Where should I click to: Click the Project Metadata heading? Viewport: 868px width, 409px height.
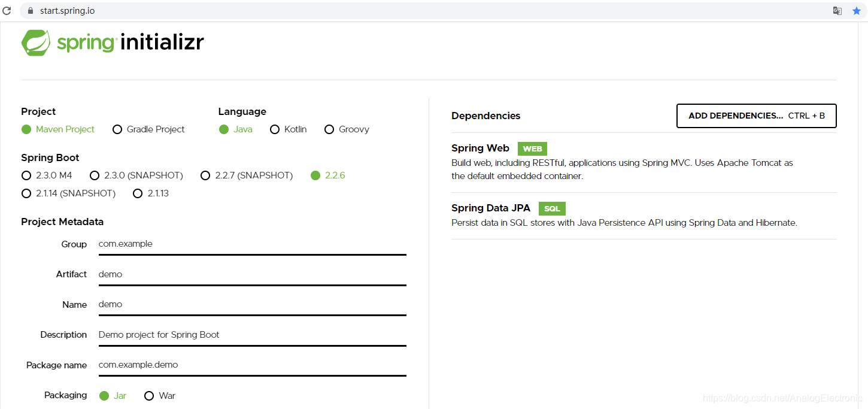pos(62,222)
